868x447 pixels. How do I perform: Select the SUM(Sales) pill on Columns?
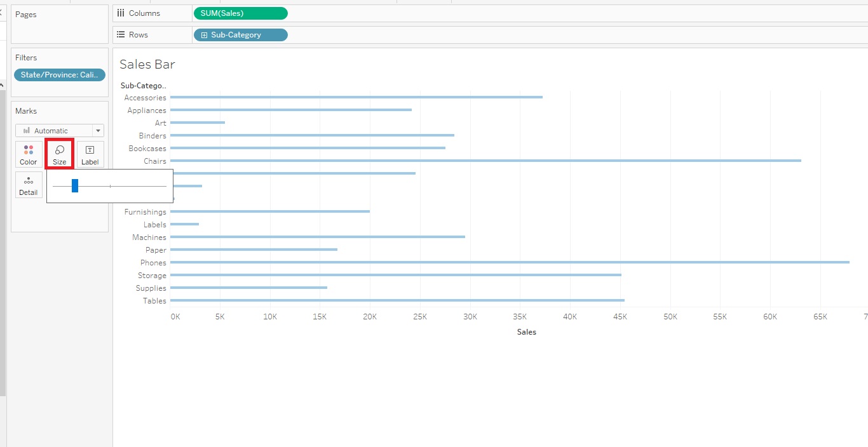tap(240, 13)
